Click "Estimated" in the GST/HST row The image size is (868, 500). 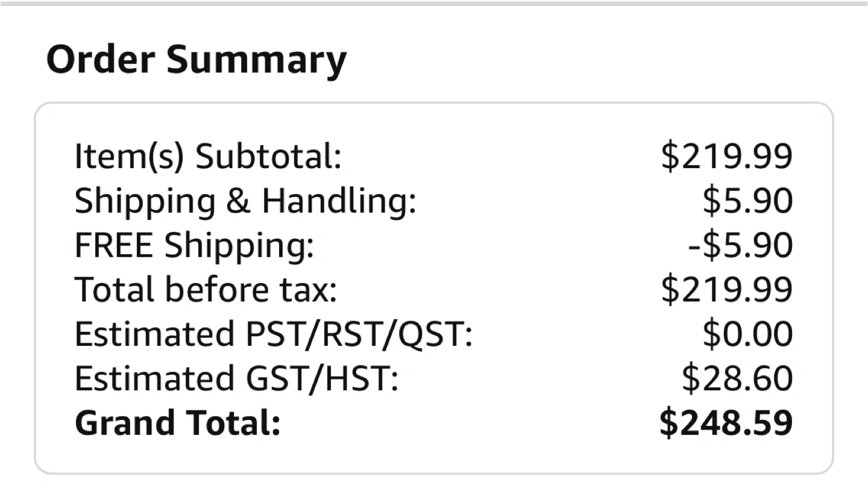click(x=154, y=378)
